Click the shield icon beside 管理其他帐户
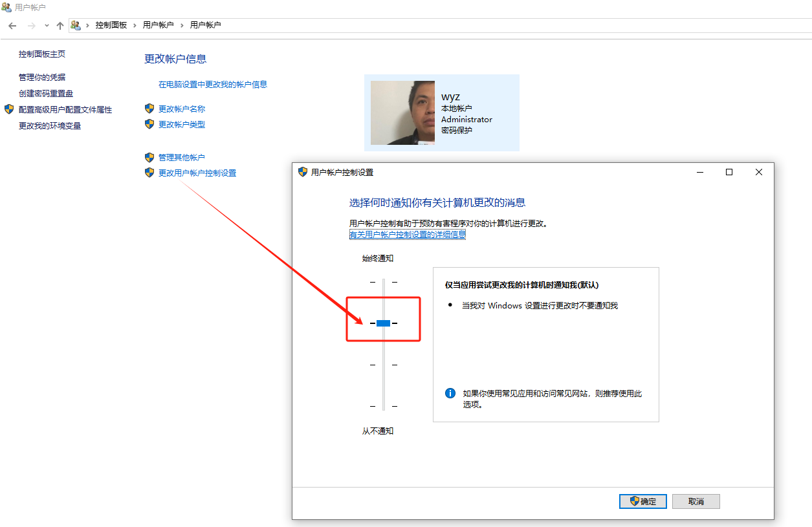Image resolution: width=812 pixels, height=527 pixels. [x=149, y=157]
